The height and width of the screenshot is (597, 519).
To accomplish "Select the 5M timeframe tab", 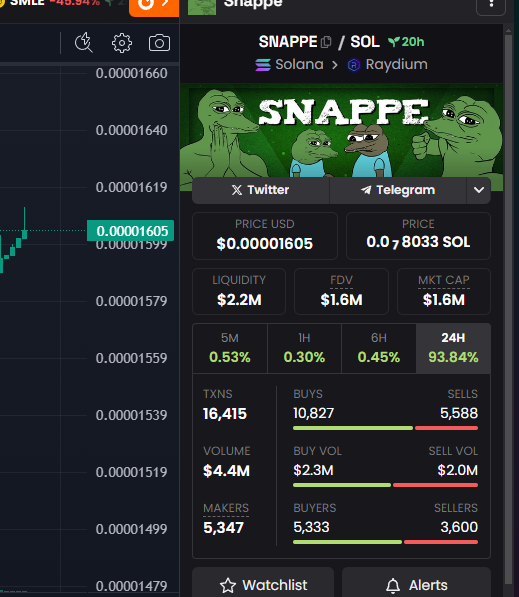I will (x=230, y=348).
